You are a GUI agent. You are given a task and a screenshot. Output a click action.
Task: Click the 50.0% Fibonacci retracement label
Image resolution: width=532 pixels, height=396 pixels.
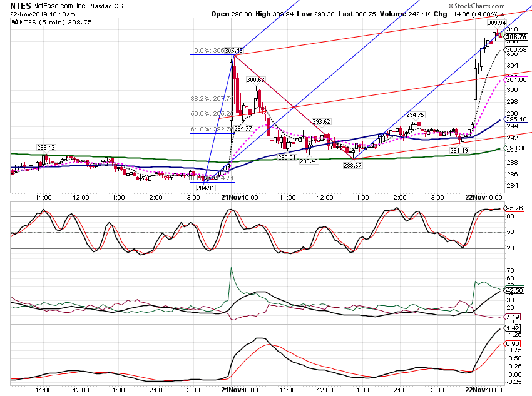[x=212, y=114]
